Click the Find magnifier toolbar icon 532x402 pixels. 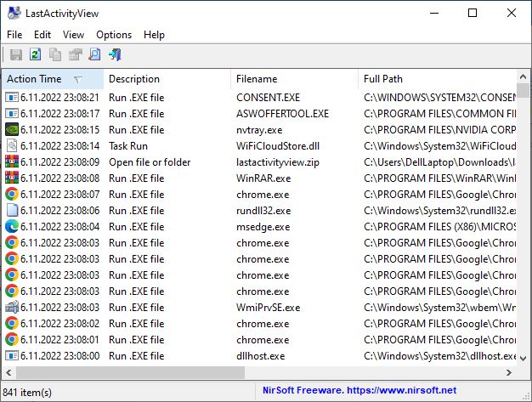point(94,54)
